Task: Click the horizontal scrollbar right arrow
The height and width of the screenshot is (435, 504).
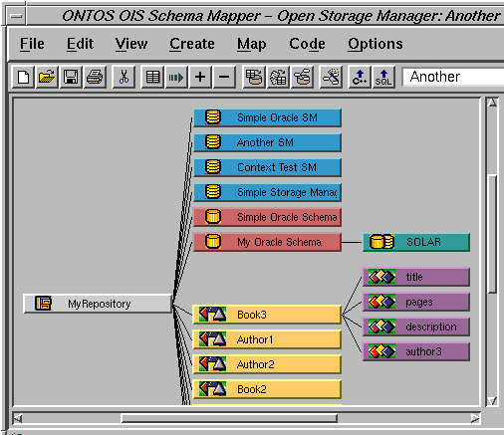Action: 475,418
